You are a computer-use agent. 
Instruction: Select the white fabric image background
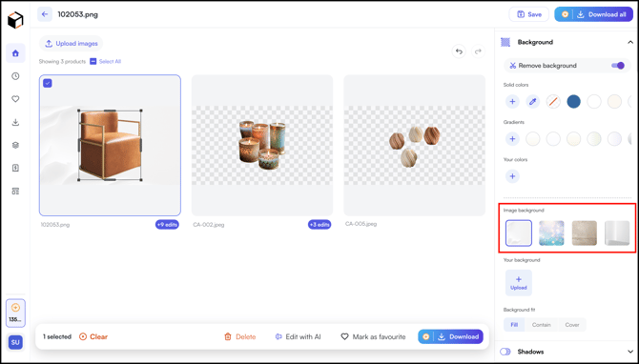click(519, 233)
